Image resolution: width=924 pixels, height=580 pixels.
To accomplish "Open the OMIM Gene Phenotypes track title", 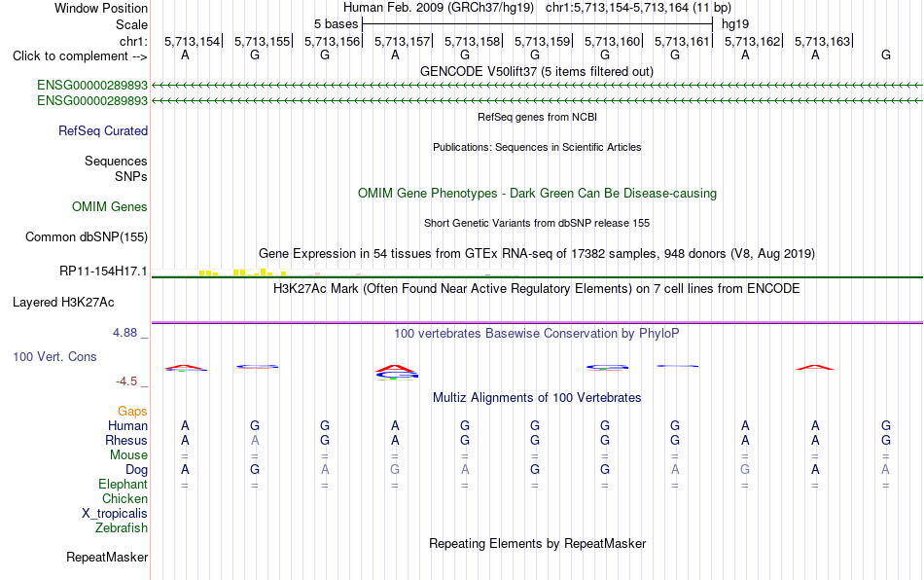I will (x=538, y=194).
